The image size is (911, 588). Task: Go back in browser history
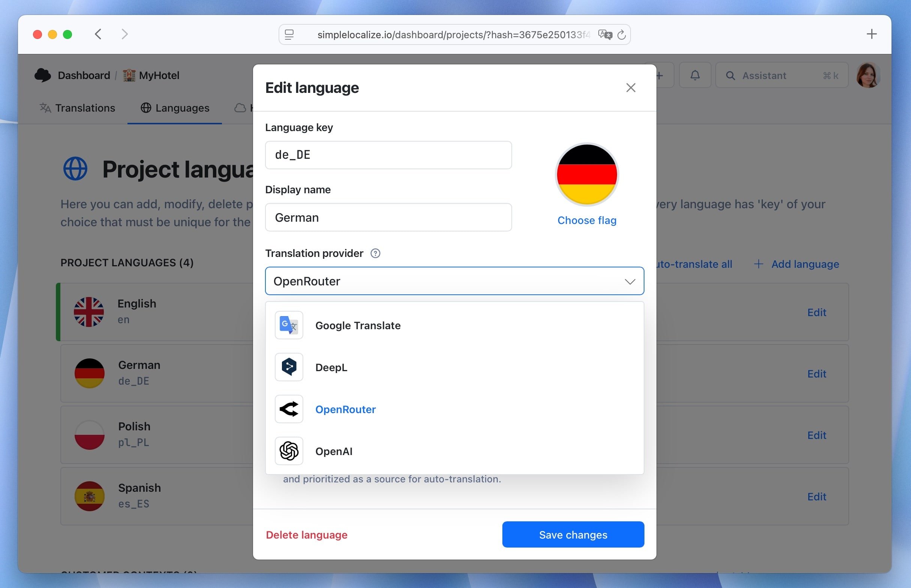[x=98, y=34]
